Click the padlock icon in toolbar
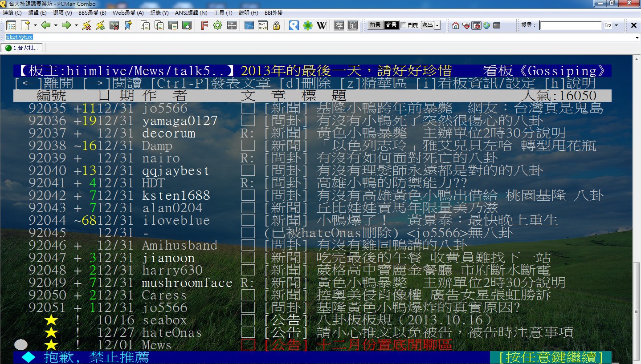Viewport: 641px width, 364px height. [x=276, y=25]
